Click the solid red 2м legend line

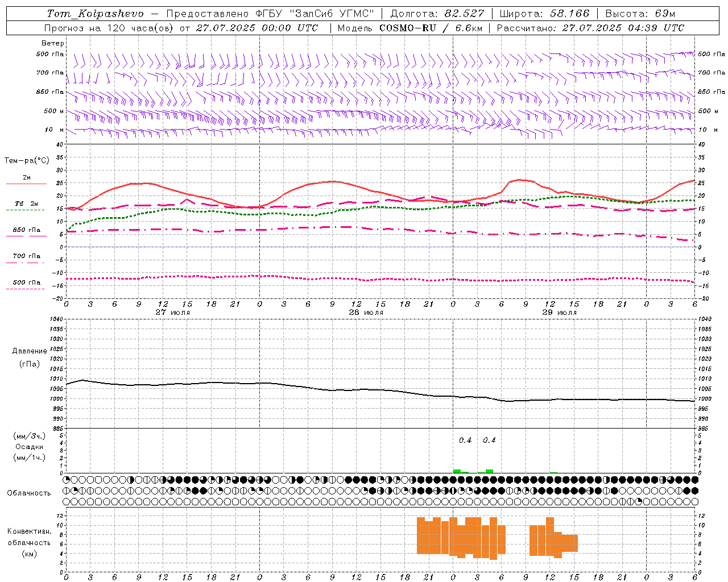(x=26, y=184)
